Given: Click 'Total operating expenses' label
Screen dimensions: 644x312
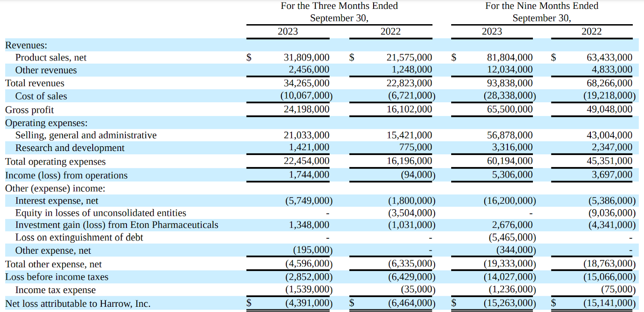Looking at the screenshot, I should pos(55,161).
